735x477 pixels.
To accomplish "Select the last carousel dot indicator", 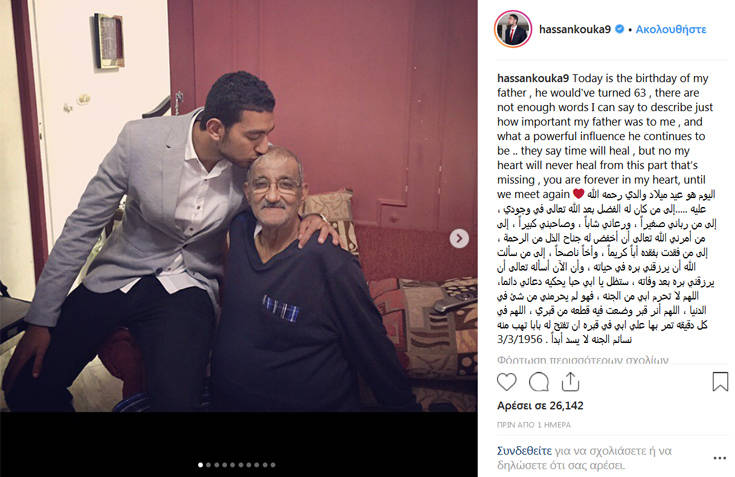I will click(x=273, y=465).
